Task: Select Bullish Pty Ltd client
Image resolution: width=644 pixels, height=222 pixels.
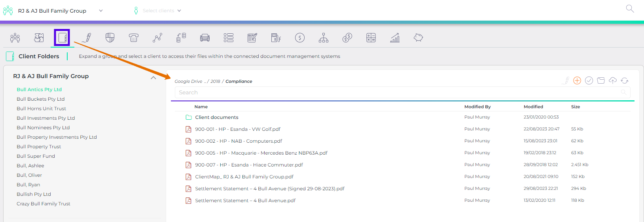Action: [34, 194]
